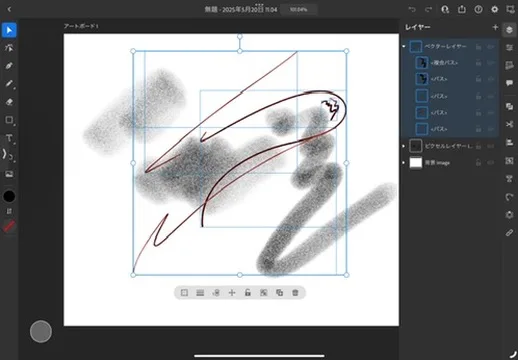Open the Place Image tool
518x360 pixels.
(9, 174)
